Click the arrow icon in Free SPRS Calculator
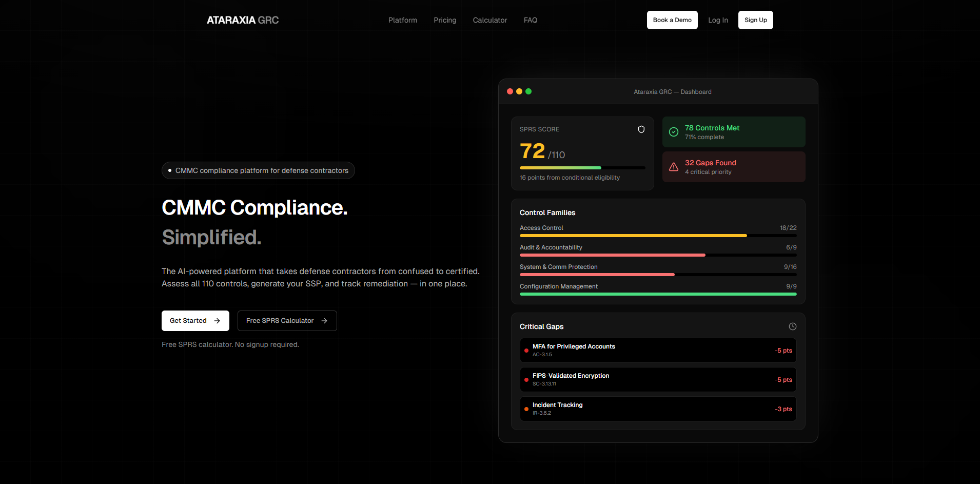The width and height of the screenshot is (980, 484). [x=324, y=321]
